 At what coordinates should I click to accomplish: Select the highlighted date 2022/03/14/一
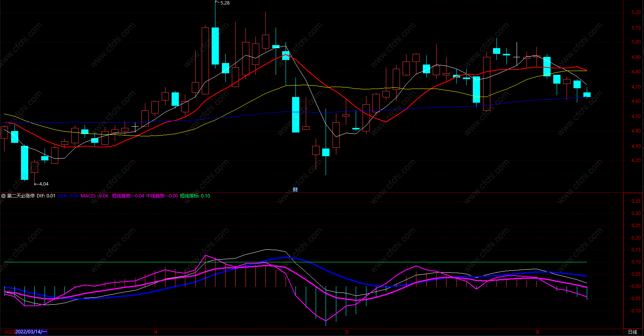click(x=31, y=332)
